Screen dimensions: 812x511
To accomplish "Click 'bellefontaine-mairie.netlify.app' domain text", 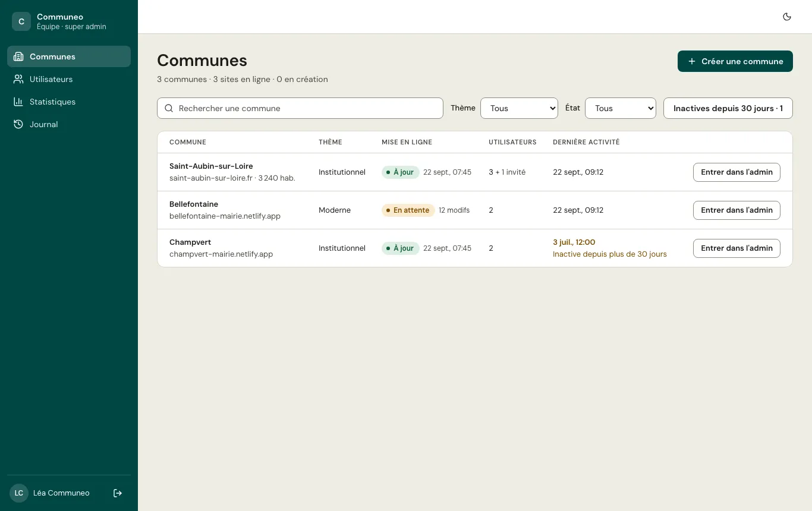I will tap(225, 216).
